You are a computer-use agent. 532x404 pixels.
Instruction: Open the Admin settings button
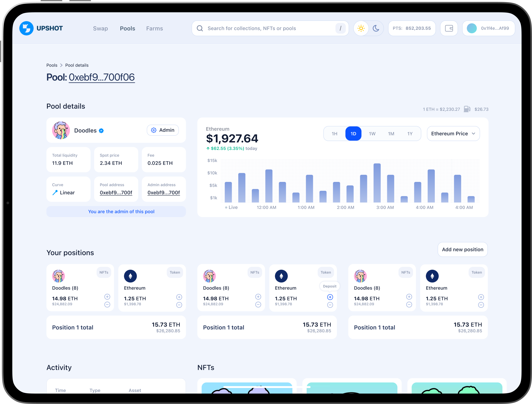[x=163, y=130]
